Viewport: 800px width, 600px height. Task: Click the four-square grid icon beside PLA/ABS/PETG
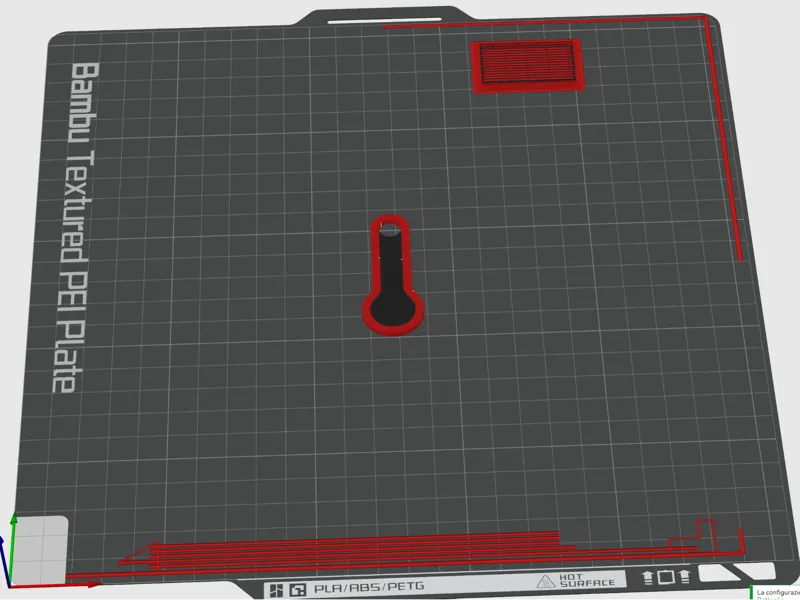pos(276,591)
